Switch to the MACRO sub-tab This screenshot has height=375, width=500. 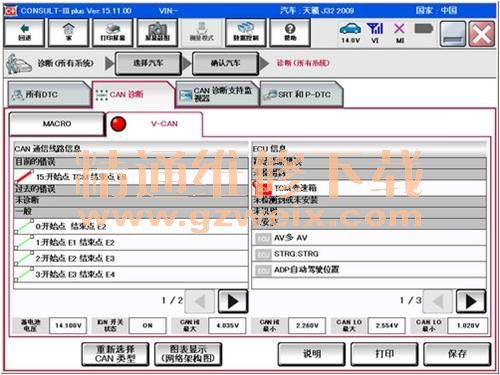click(x=57, y=124)
